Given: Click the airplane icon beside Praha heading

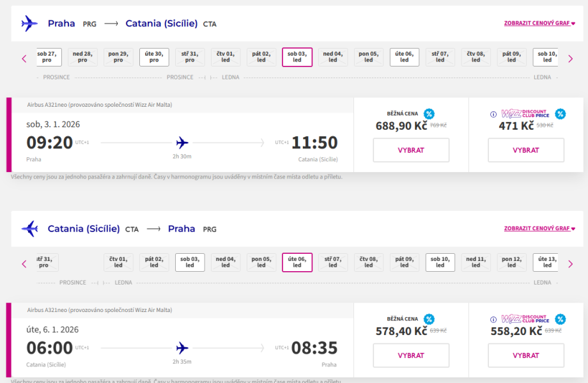Looking at the screenshot, I should 29,24.
